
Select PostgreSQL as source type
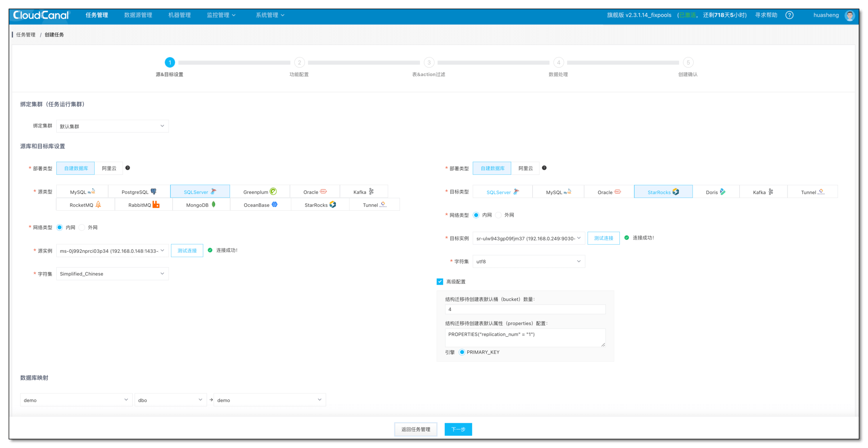139,192
